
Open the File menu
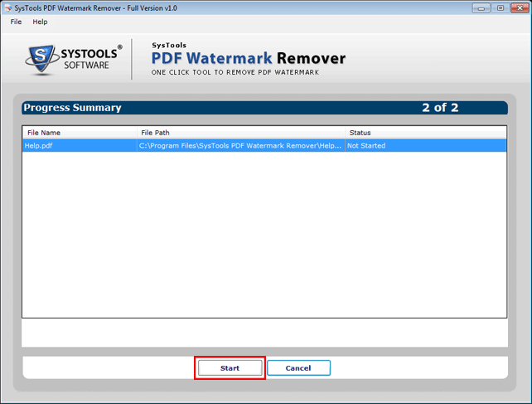pyautogui.click(x=16, y=22)
